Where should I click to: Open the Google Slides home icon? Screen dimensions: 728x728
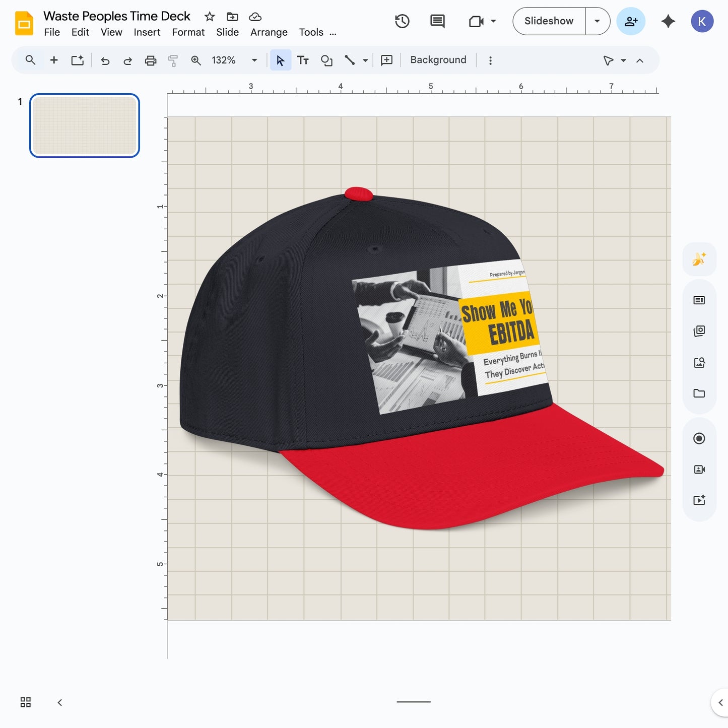point(24,23)
